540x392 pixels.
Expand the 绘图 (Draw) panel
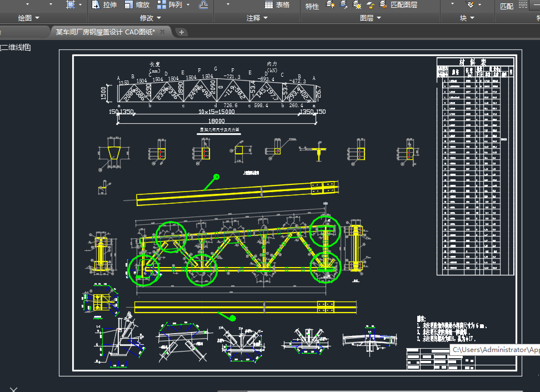[x=28, y=18]
